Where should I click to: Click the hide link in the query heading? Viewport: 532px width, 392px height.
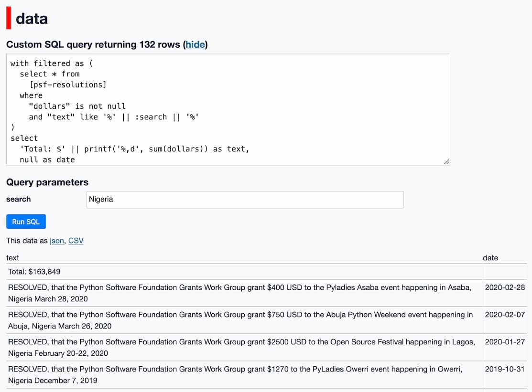coord(195,44)
